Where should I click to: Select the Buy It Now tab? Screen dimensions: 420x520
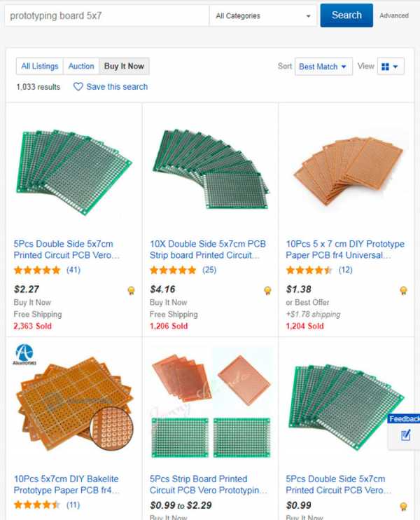click(124, 67)
